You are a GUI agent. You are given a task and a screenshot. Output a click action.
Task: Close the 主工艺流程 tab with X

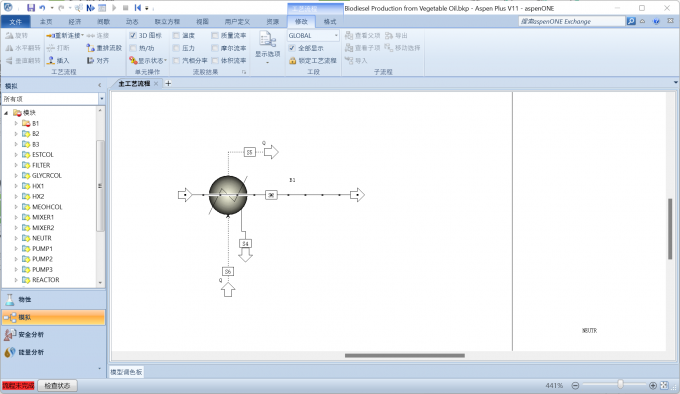pyautogui.click(x=156, y=84)
